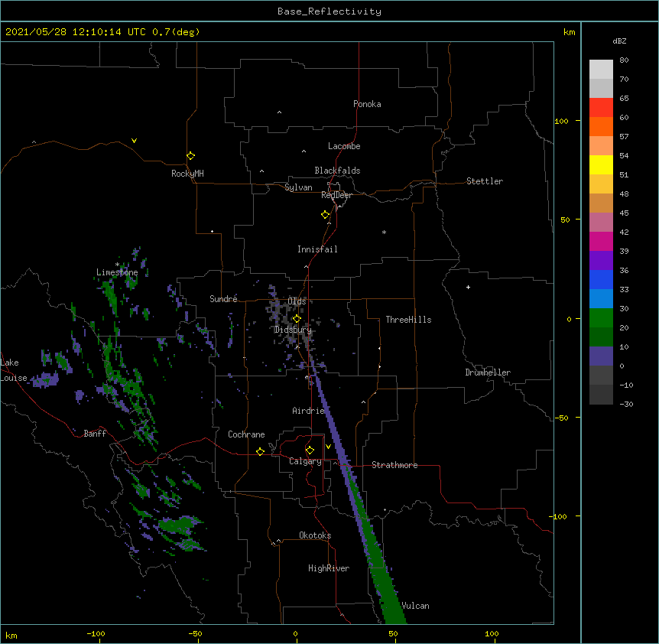This screenshot has width=659, height=644.
Task: Click the Limestone label
Action: [x=117, y=272]
